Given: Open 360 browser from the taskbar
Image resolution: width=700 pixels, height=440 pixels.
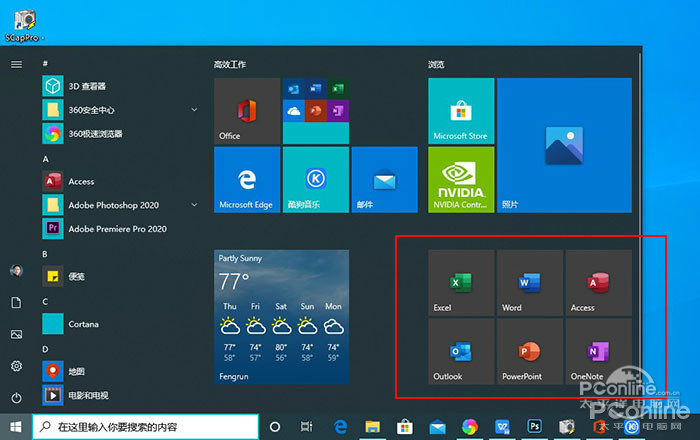Looking at the screenshot, I should point(469,427).
